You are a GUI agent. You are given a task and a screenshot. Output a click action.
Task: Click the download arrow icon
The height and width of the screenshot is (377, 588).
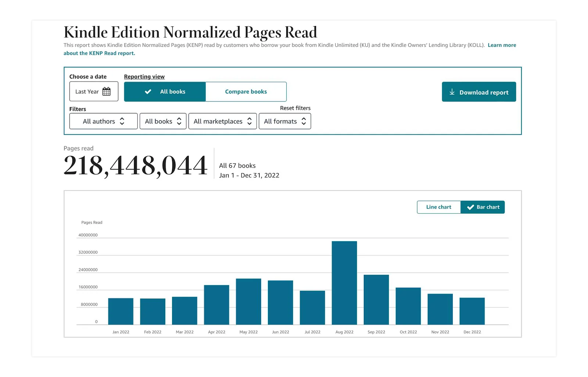coord(452,92)
